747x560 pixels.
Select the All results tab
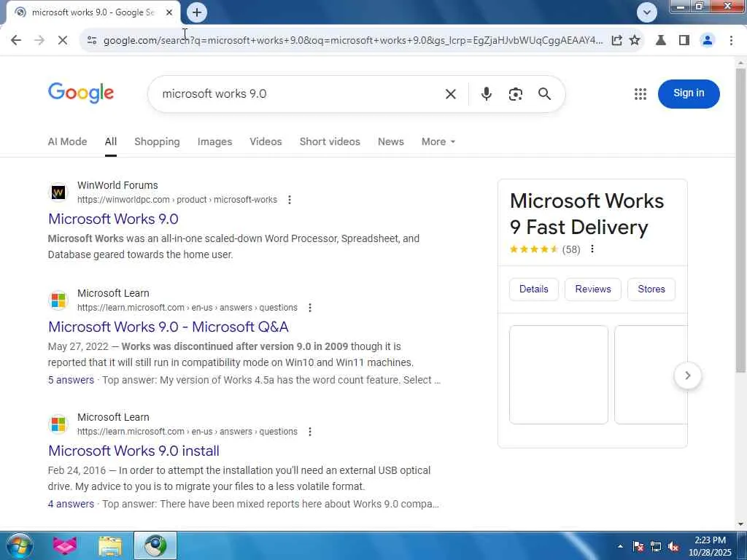[x=111, y=141]
